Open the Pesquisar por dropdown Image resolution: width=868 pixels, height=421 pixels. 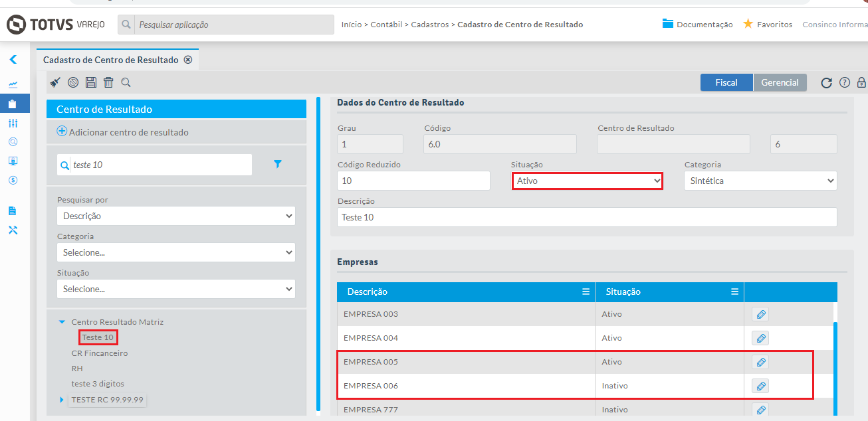pos(176,216)
